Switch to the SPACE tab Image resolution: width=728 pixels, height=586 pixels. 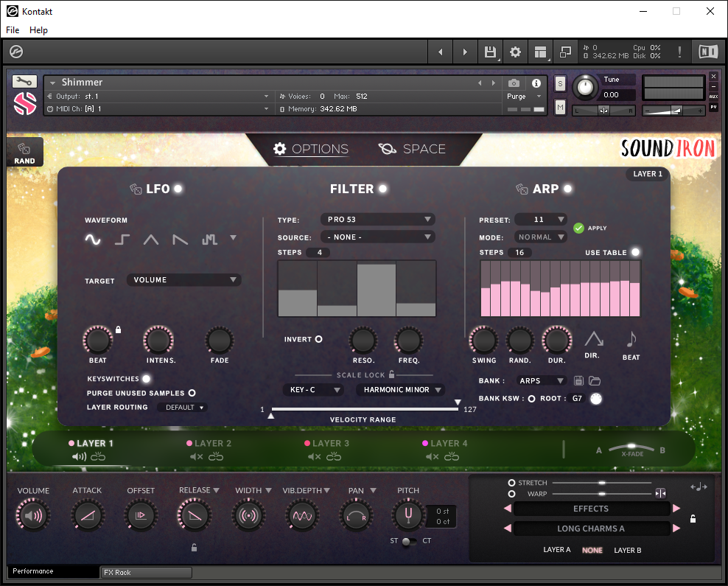click(413, 149)
